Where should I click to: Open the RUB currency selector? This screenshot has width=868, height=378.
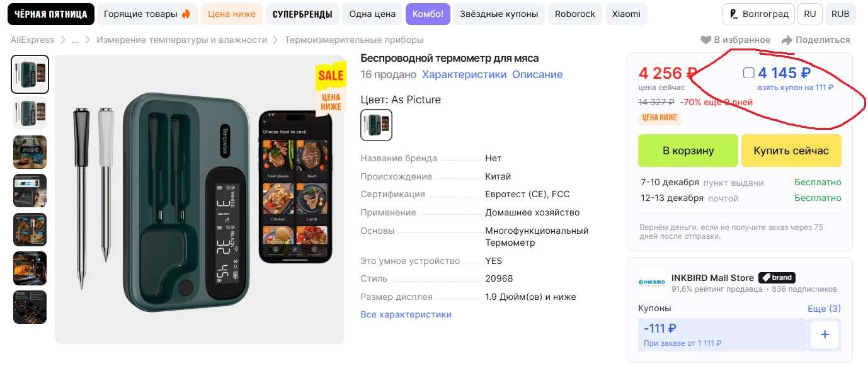pyautogui.click(x=840, y=14)
